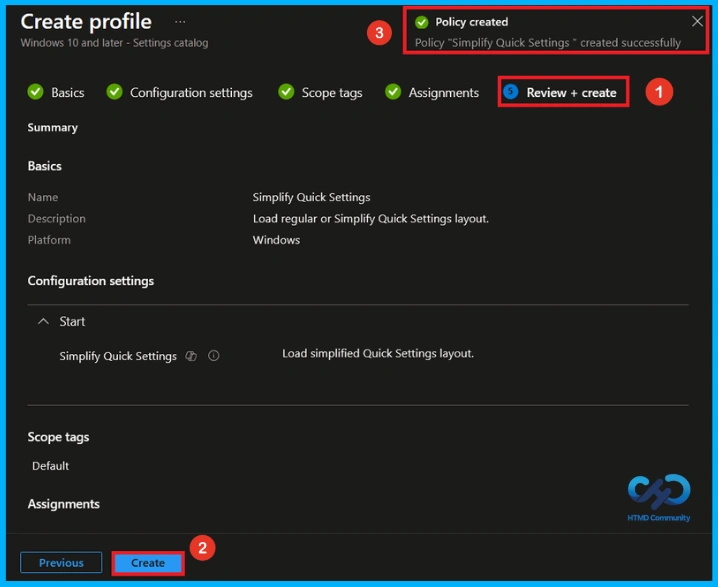Dismiss the Policy created notification
The height and width of the screenshot is (587, 718).
(697, 21)
